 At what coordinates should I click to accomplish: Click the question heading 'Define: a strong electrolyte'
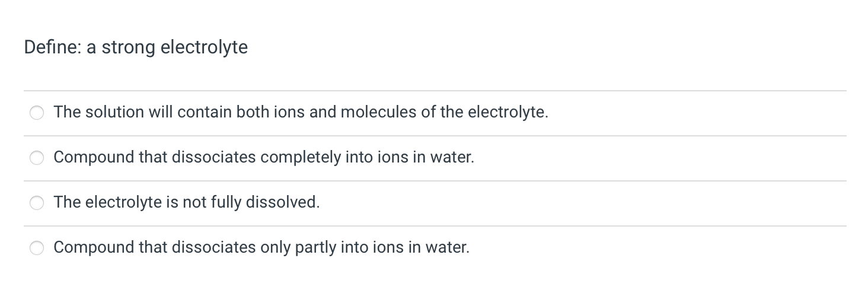coord(136,47)
